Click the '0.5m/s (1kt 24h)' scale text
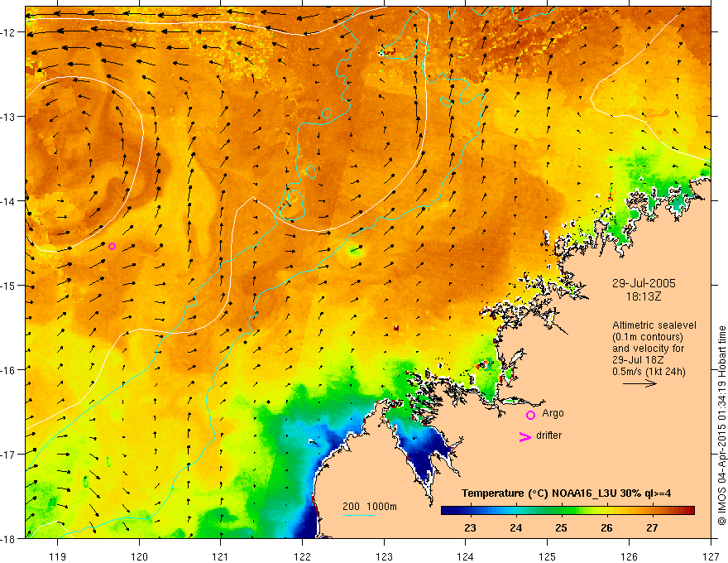Screen dimensions: 728x563 (649, 372)
